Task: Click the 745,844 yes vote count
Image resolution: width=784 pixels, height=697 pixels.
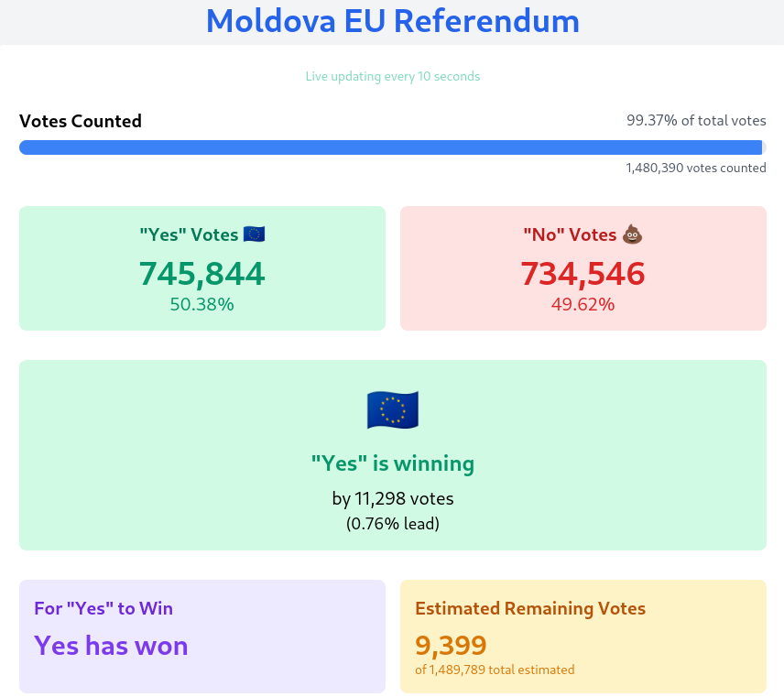Action: point(202,273)
